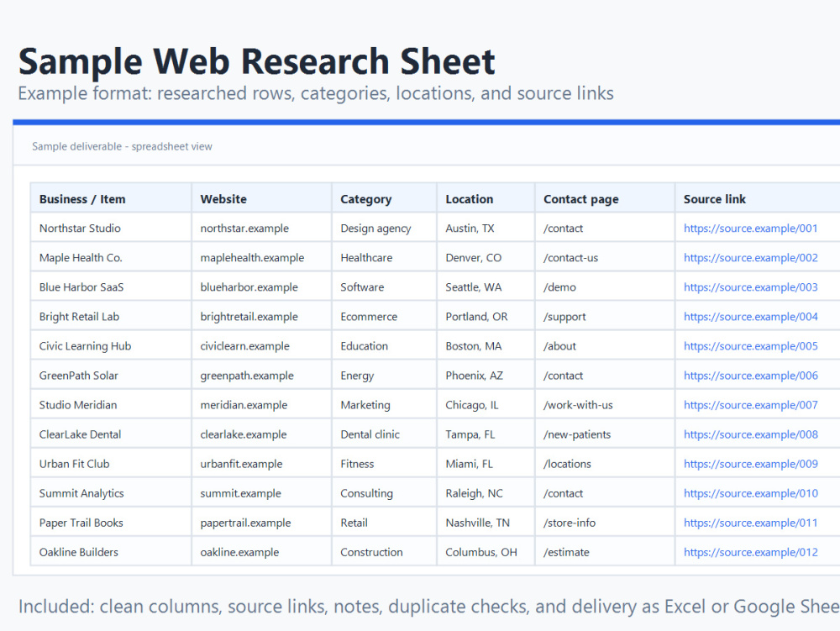Image resolution: width=840 pixels, height=631 pixels.
Task: Click the Location column header
Action: [x=486, y=198]
